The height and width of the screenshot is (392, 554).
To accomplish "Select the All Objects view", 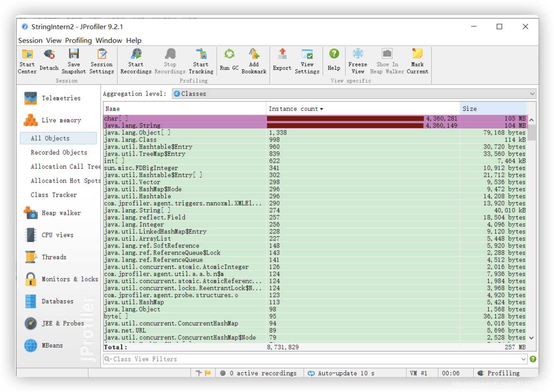I will 58,138.
